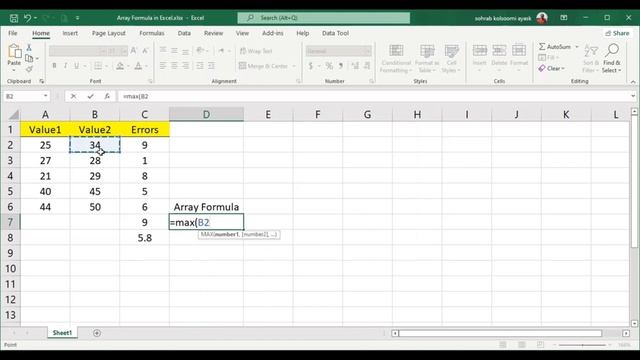
Task: Switch to the Data tab
Action: pos(184,33)
